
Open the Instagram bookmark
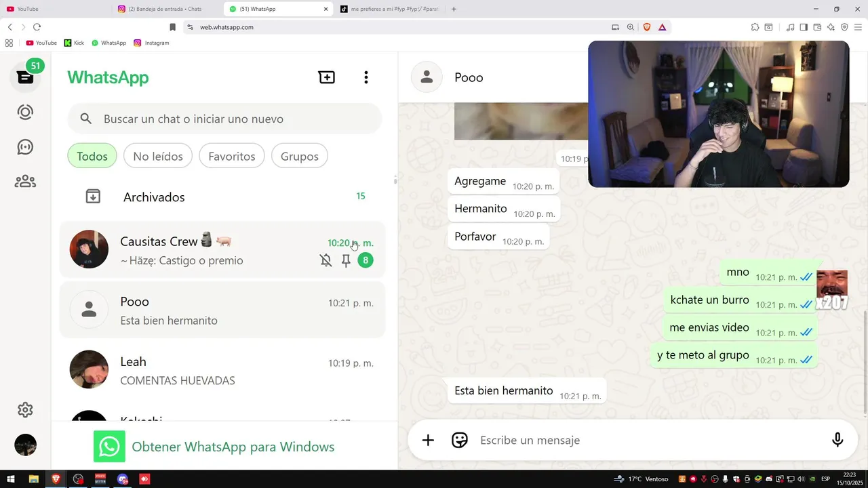point(151,43)
